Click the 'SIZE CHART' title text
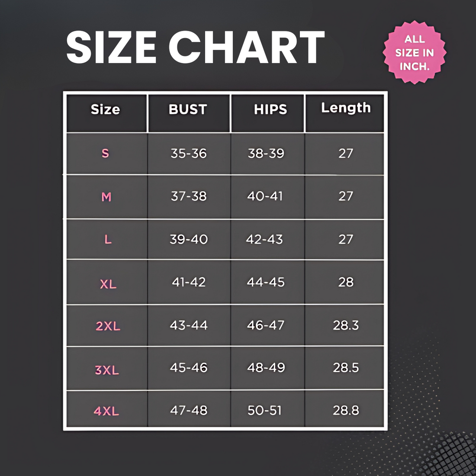This screenshot has width=476, height=476. pyautogui.click(x=195, y=47)
